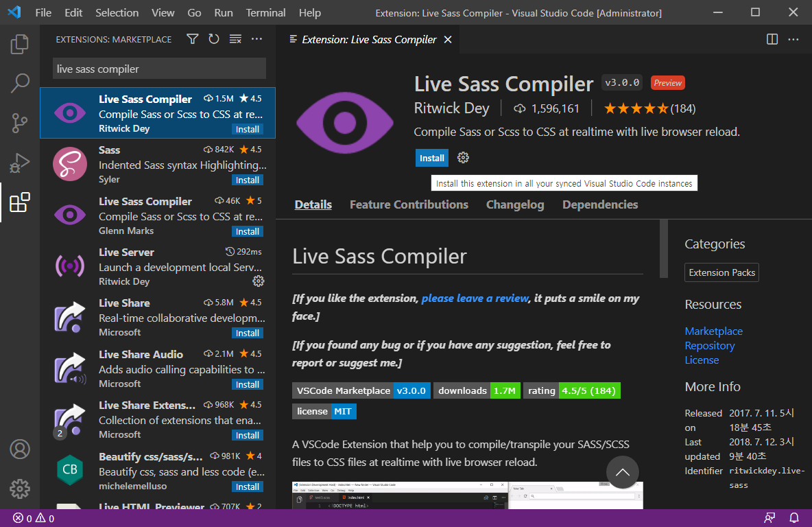Screen dimensions: 812x527
Task: Click the star rating (184) in header
Action: [650, 108]
